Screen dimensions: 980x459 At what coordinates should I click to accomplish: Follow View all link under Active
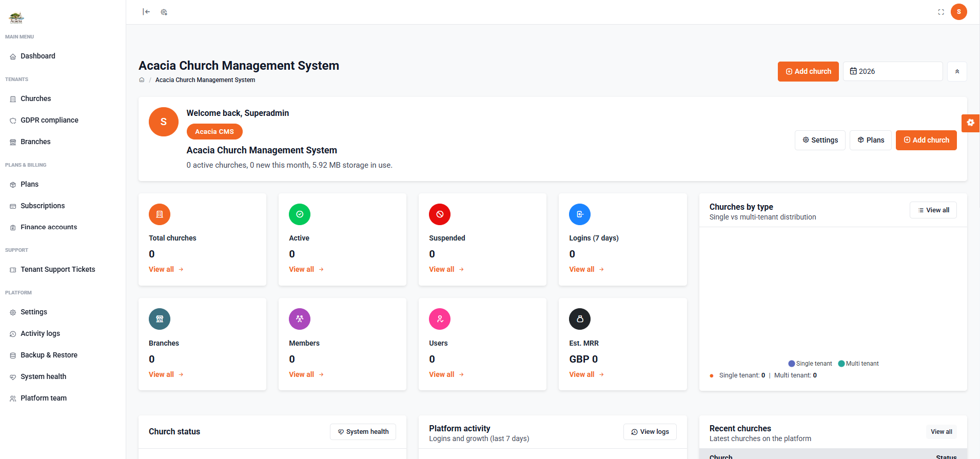point(306,269)
